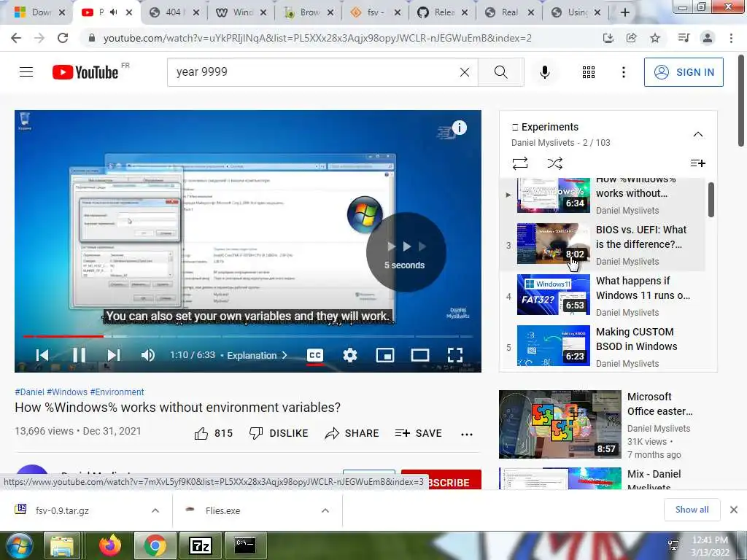Toggle closed captions CC button
The image size is (747, 560).
(x=315, y=355)
